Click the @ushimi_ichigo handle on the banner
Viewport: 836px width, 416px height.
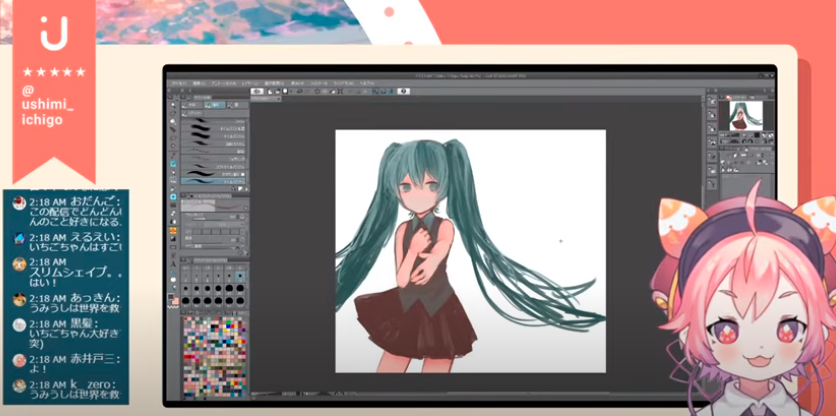click(x=48, y=105)
